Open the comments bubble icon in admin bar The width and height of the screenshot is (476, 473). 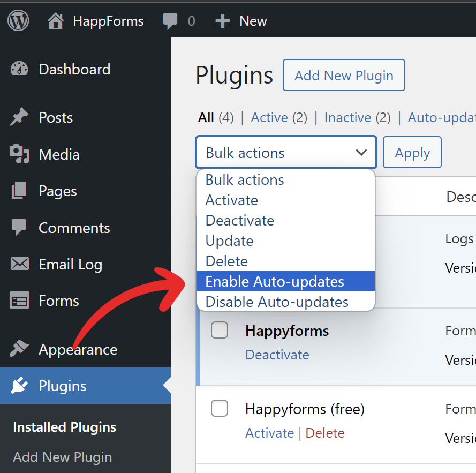tap(170, 21)
